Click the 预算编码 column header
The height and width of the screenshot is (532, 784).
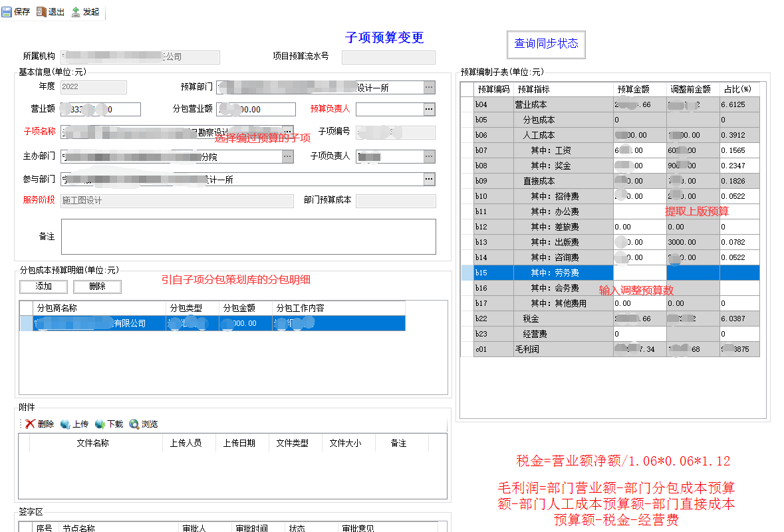pyautogui.click(x=493, y=90)
